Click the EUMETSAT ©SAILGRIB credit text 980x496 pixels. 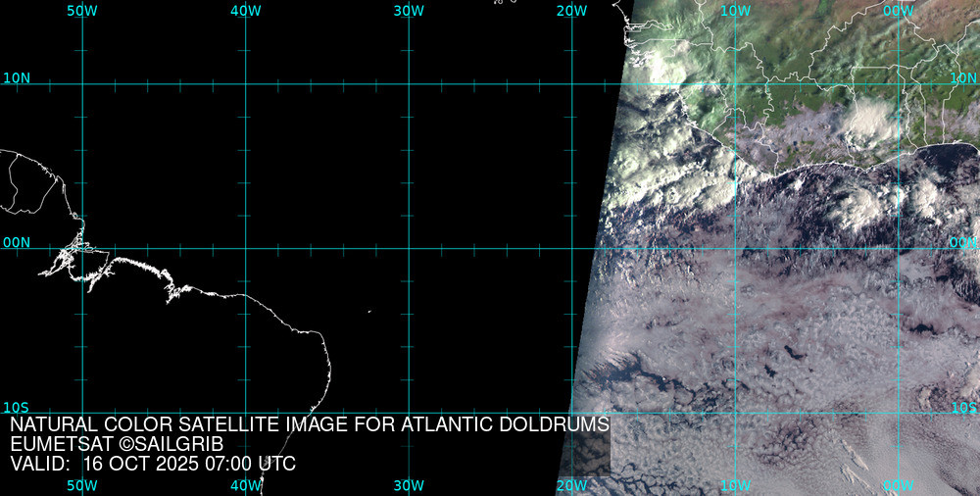click(x=117, y=444)
